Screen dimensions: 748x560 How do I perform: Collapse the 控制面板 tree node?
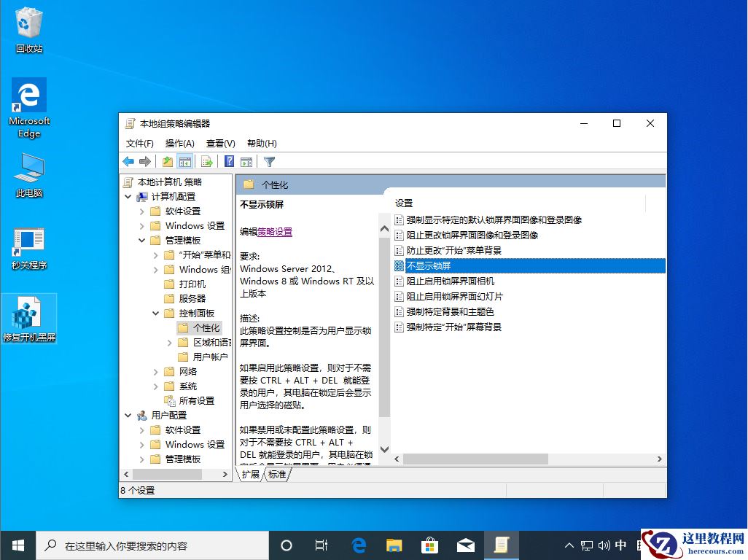[x=155, y=312]
